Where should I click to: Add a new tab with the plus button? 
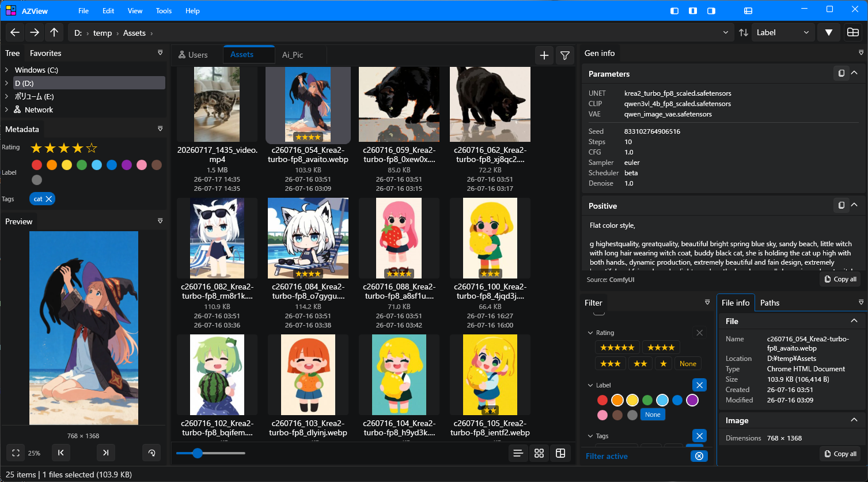pos(544,55)
